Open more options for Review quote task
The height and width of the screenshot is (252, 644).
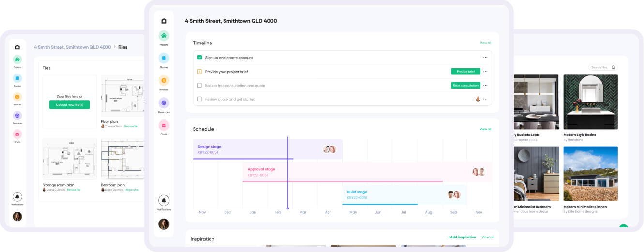pos(485,99)
